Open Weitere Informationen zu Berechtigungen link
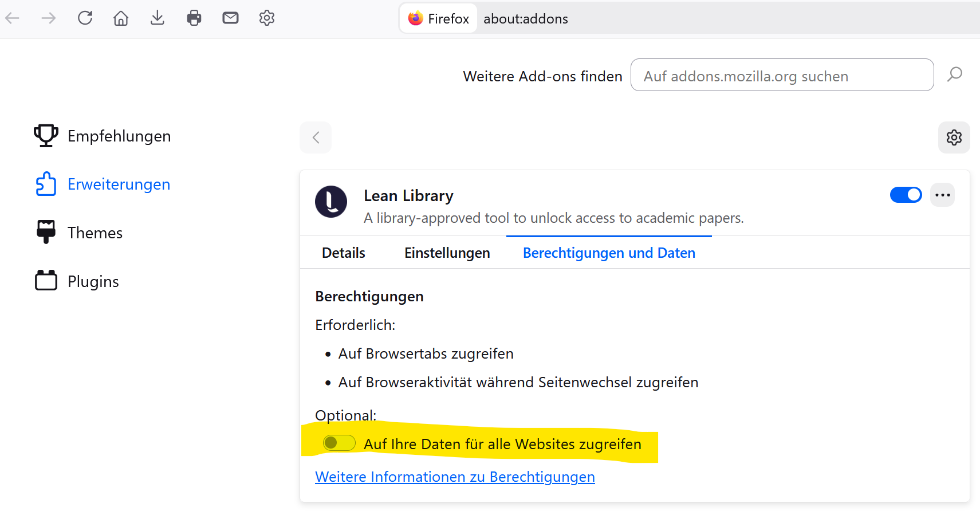This screenshot has height=515, width=980. (x=455, y=477)
